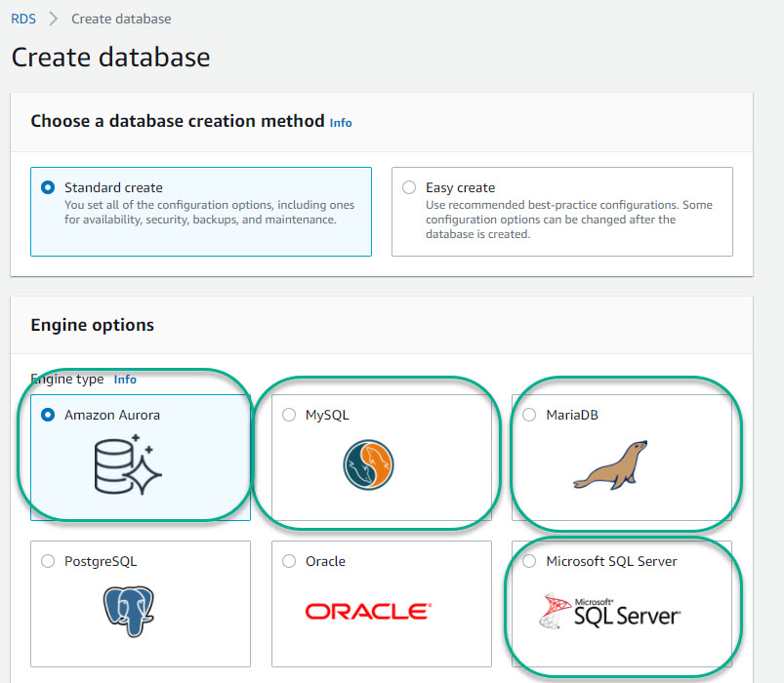
Task: Click the Engine options heading
Action: [x=93, y=325]
